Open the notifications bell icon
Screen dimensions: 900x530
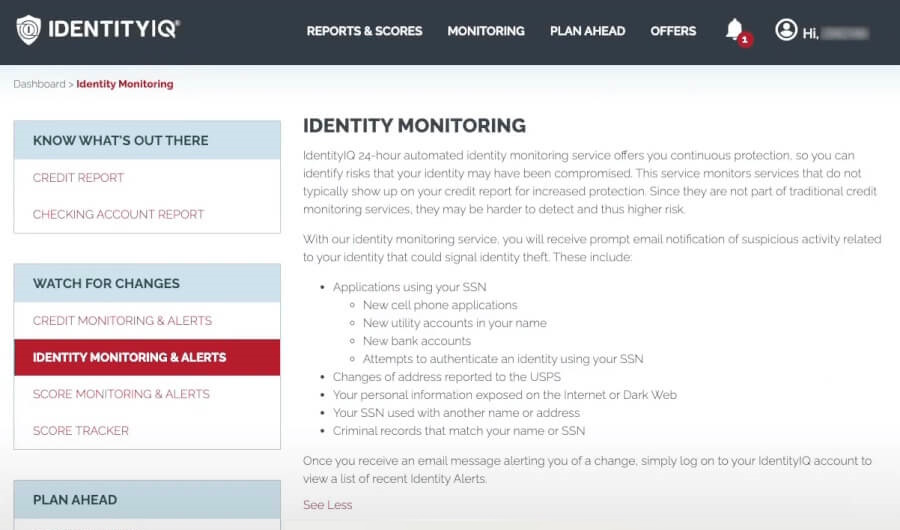pyautogui.click(x=734, y=29)
